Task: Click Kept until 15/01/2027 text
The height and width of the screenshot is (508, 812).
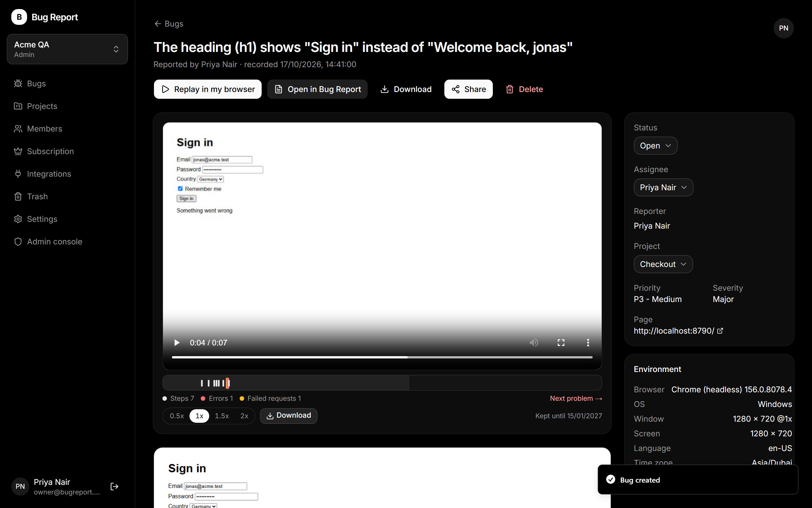Action: point(569,416)
